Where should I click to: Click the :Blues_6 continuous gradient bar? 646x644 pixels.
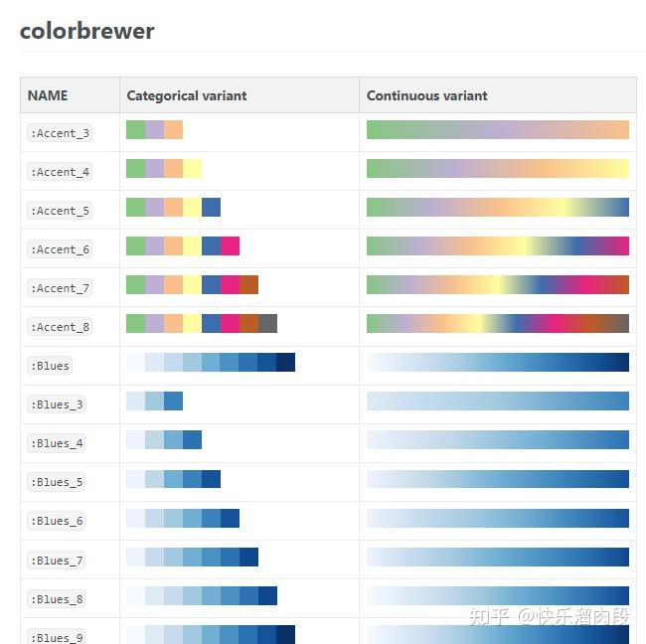tap(497, 519)
